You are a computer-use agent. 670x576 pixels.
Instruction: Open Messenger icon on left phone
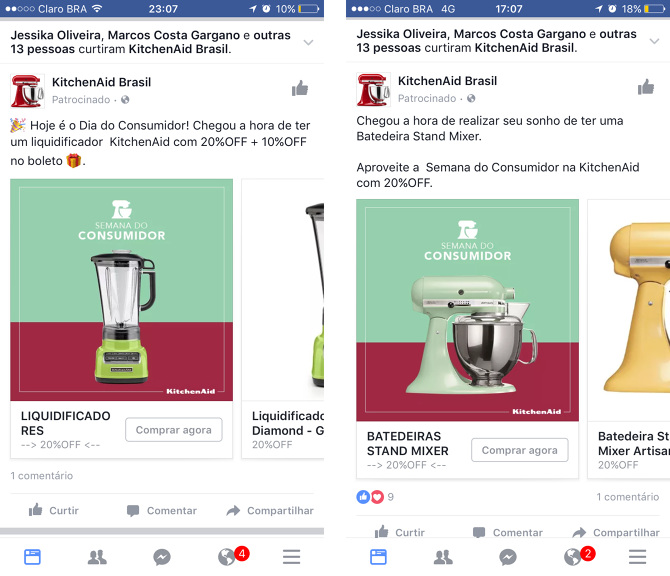click(x=162, y=557)
